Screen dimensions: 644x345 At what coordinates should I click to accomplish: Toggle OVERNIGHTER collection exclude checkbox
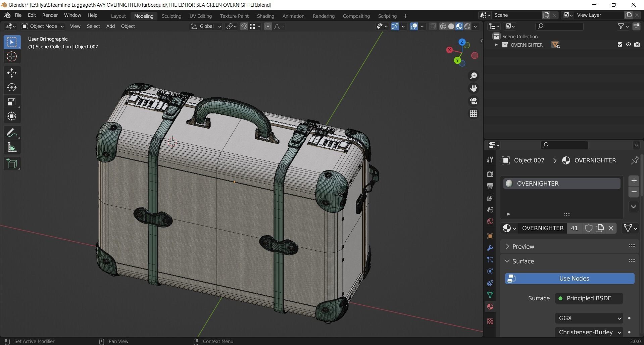point(620,45)
